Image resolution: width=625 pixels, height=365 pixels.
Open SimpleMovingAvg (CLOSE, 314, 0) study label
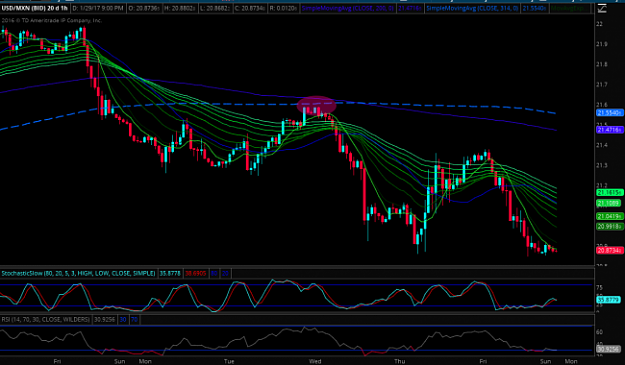472,8
